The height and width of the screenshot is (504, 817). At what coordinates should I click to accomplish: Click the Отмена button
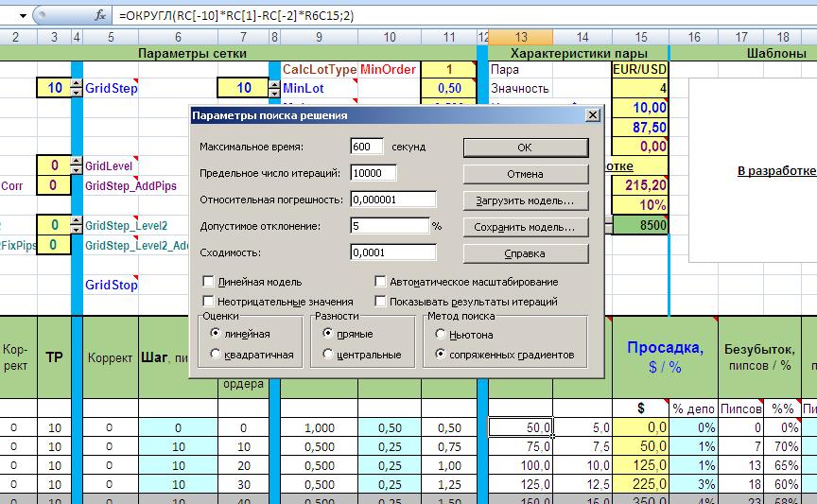[526, 174]
